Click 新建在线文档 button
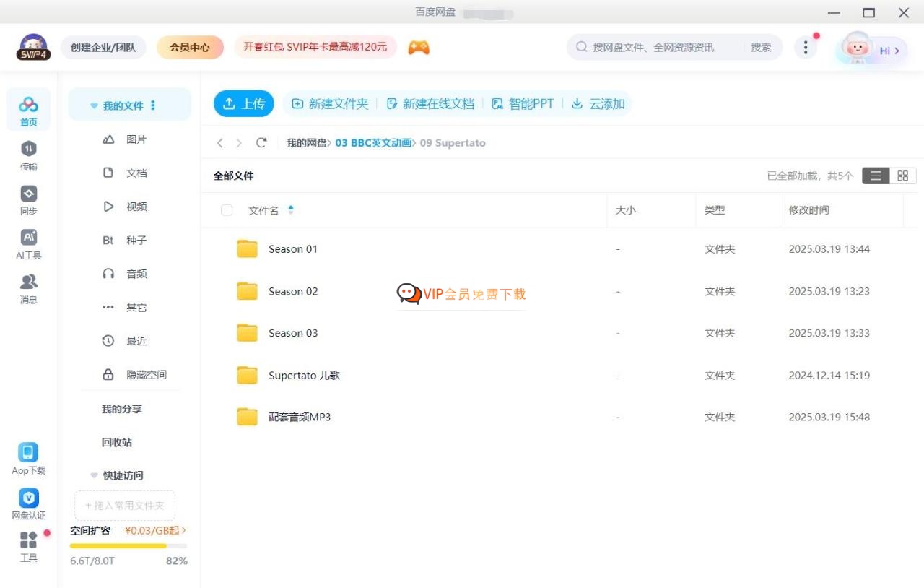Screen dimensions: 924x588 click(430, 104)
